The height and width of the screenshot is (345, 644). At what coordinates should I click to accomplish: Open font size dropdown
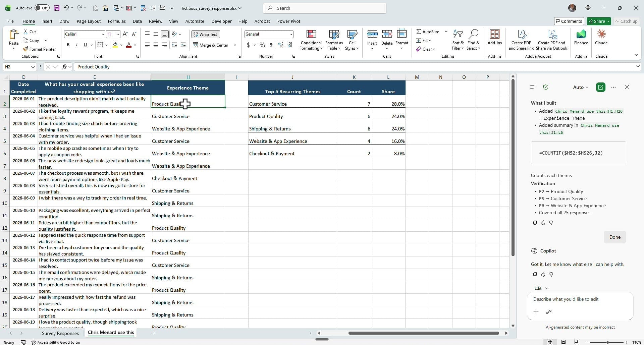click(118, 34)
